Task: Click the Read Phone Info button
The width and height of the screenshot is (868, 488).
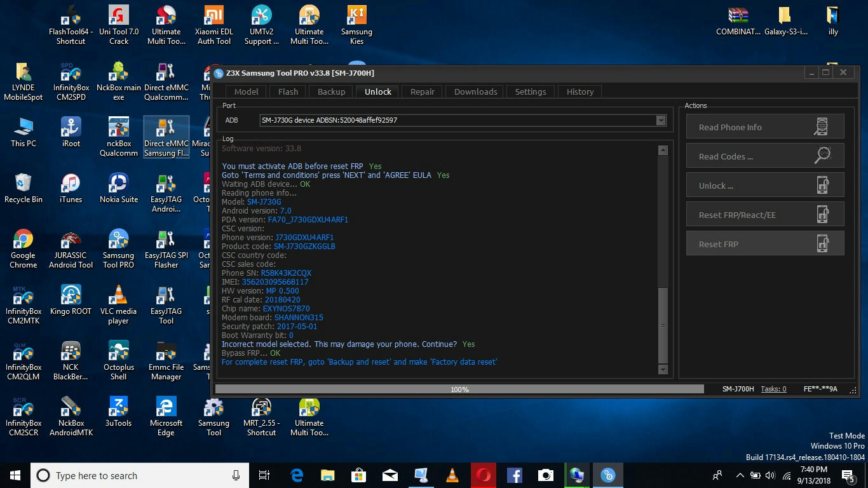Action: coord(765,126)
